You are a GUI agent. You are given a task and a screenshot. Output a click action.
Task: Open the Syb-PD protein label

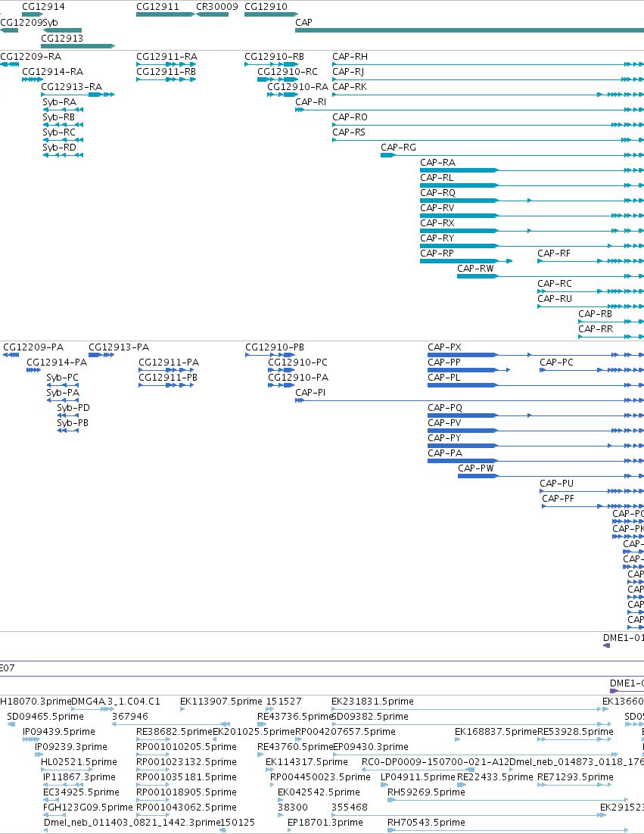coord(73,408)
